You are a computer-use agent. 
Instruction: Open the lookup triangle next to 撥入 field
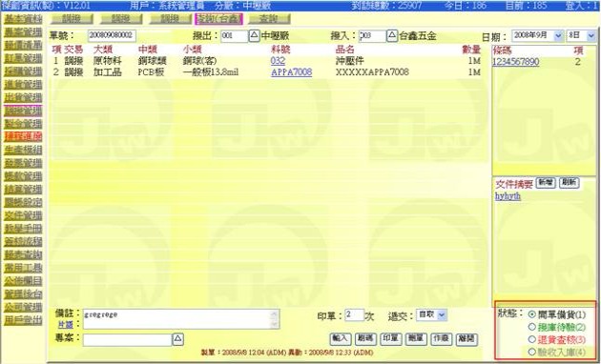point(392,35)
